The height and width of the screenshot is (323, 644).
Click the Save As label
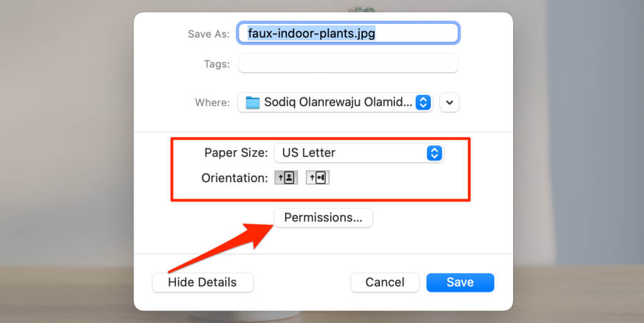point(209,34)
